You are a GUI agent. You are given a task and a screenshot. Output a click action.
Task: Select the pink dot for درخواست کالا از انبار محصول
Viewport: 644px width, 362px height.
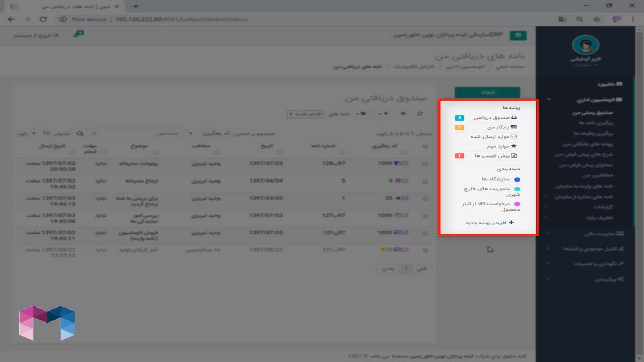tap(517, 204)
